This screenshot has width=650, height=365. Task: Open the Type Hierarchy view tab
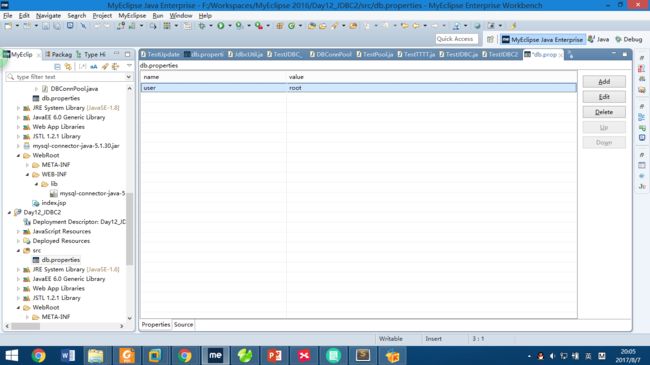pos(91,54)
